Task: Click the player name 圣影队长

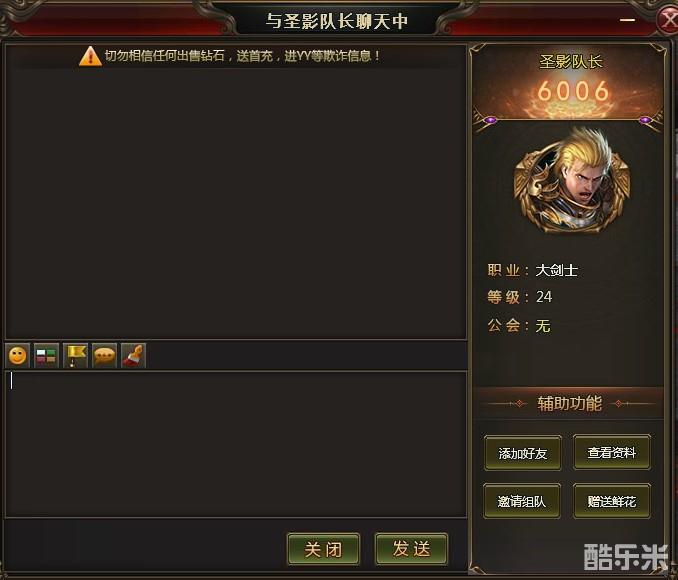Action: (571, 61)
